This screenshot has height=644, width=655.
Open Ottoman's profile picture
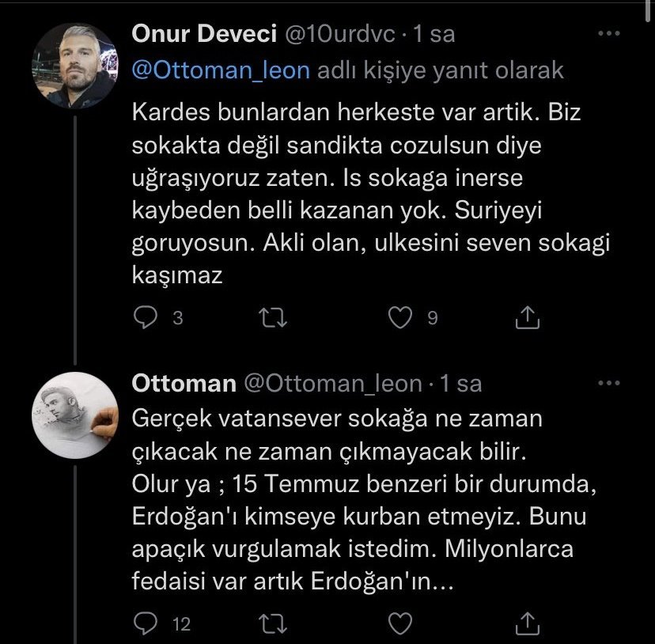click(x=74, y=415)
